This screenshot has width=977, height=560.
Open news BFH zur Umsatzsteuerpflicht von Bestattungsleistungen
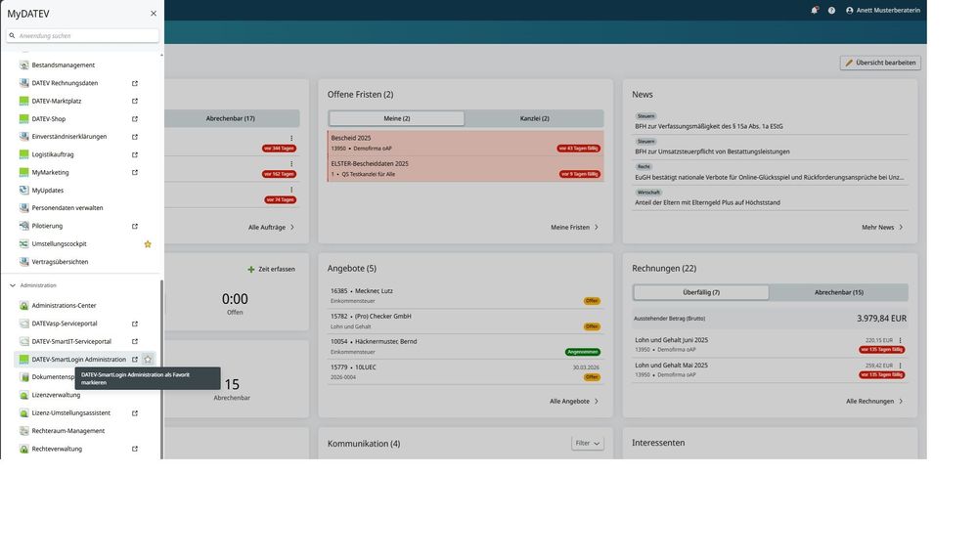click(x=712, y=151)
